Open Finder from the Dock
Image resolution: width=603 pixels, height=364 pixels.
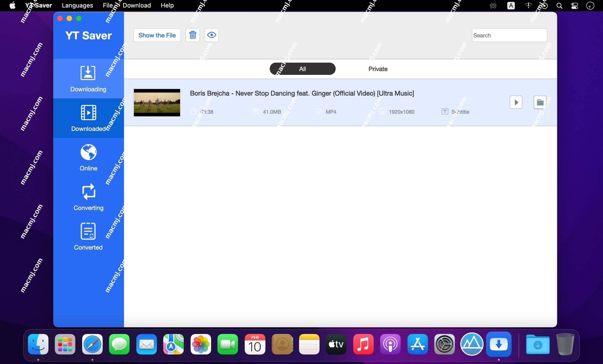click(38, 344)
